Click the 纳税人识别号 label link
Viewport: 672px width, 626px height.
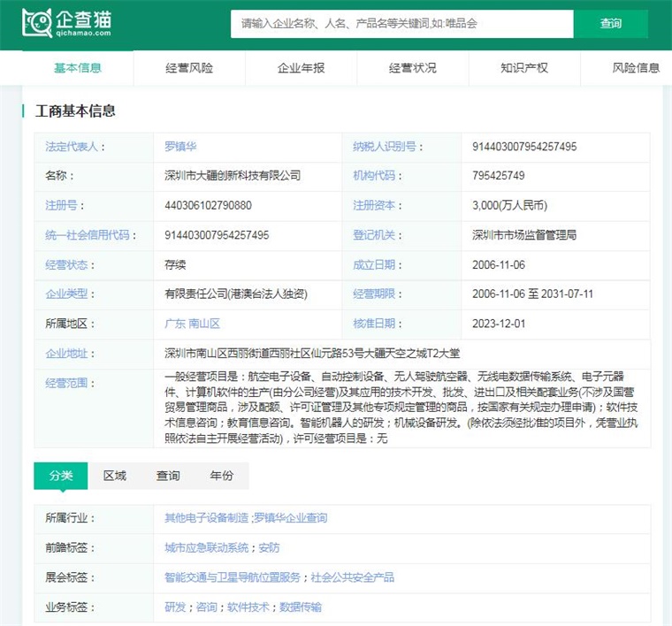point(385,147)
